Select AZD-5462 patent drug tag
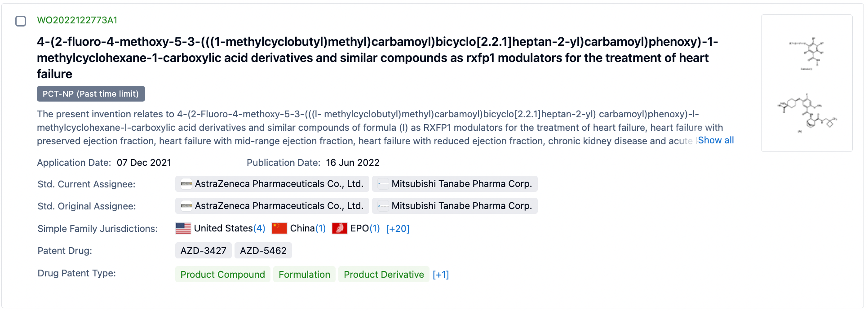This screenshot has width=868, height=311. click(x=263, y=251)
